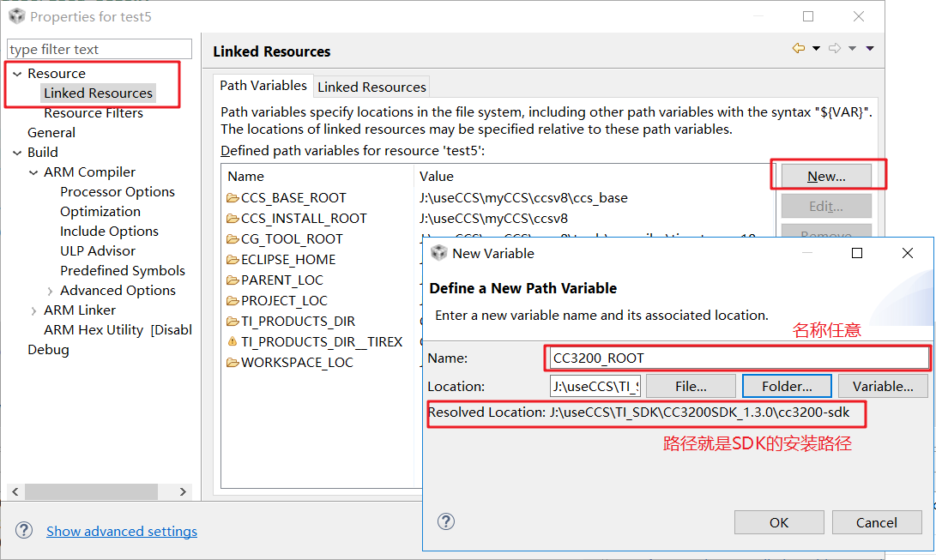Click the TI_PRODUCTS_DIR__TIREX warning icon
The height and width of the screenshot is (560, 936).
232,341
